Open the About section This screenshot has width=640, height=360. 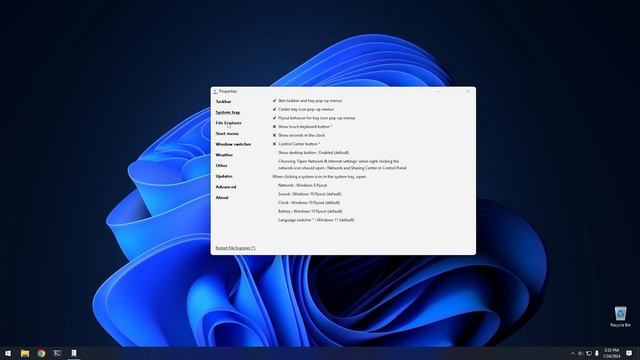click(222, 198)
